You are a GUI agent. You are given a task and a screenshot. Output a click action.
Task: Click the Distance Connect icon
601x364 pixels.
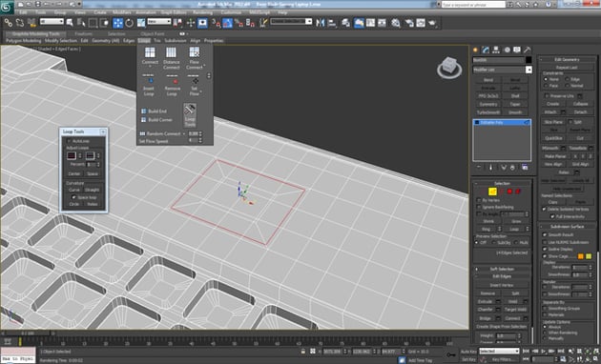click(171, 52)
